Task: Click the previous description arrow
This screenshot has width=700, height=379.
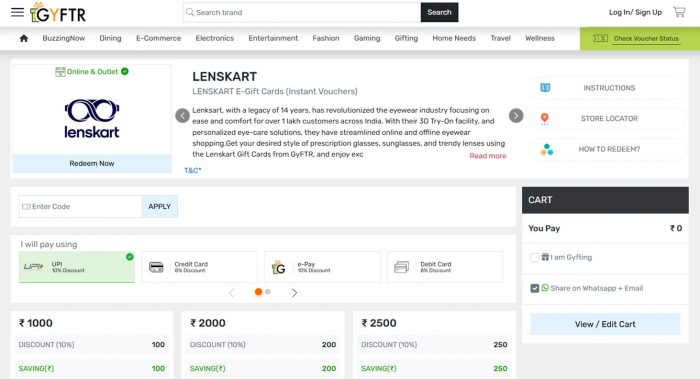Action: click(x=182, y=116)
